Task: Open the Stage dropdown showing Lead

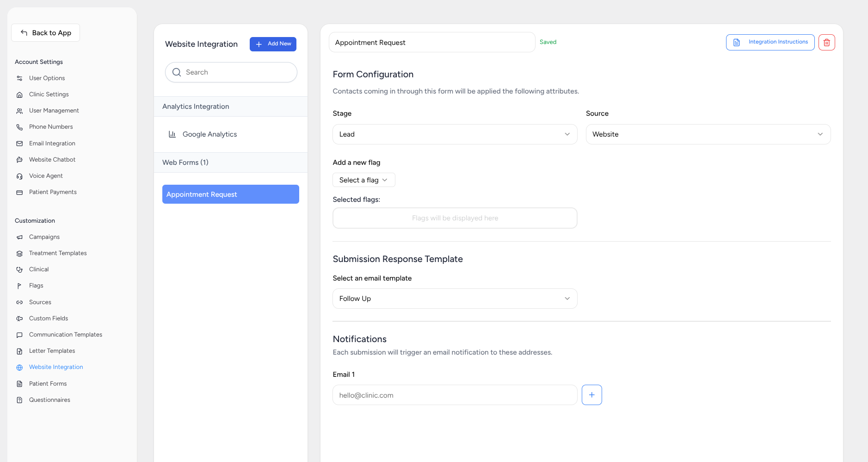Action: [455, 134]
